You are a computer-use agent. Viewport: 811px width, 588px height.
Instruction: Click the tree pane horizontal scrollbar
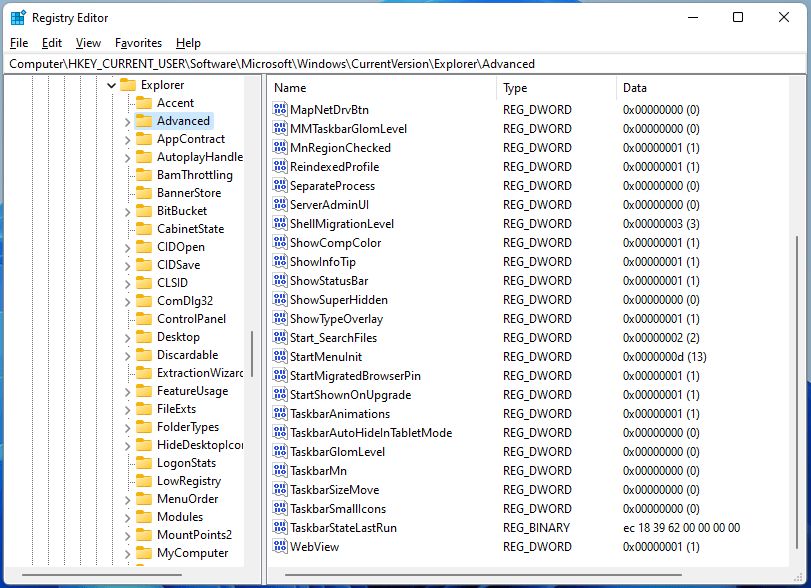click(x=102, y=574)
